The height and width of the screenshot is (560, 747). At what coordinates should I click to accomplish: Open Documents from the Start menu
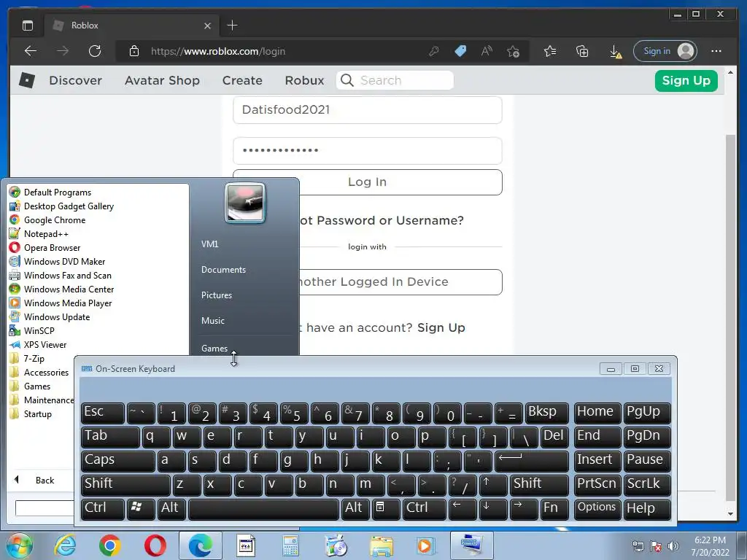tap(223, 270)
